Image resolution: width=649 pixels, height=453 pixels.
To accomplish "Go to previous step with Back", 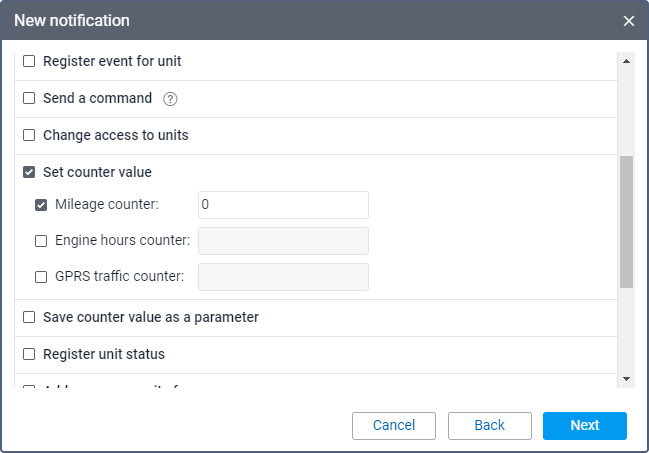I will pos(489,426).
